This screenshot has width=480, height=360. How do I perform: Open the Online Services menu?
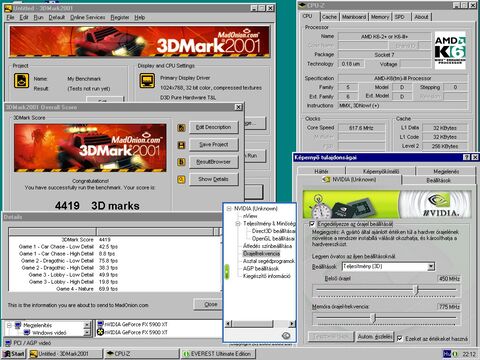87,17
